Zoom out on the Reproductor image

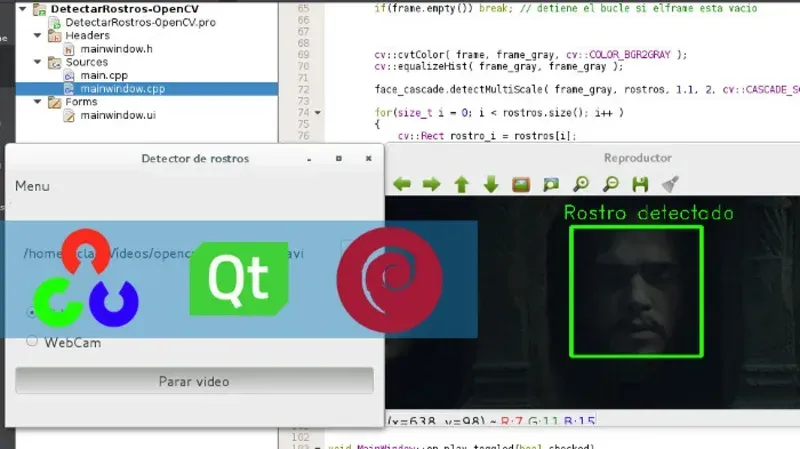click(x=610, y=184)
